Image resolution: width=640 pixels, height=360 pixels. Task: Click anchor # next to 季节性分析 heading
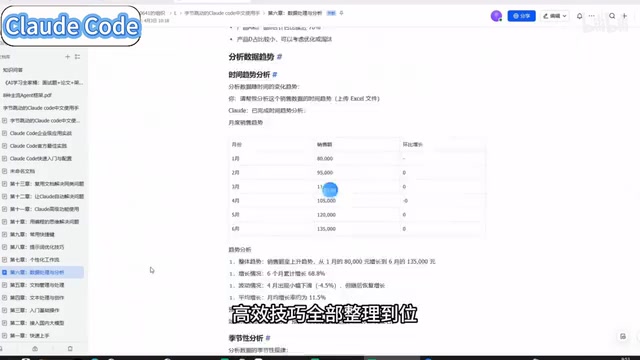tap(268, 338)
